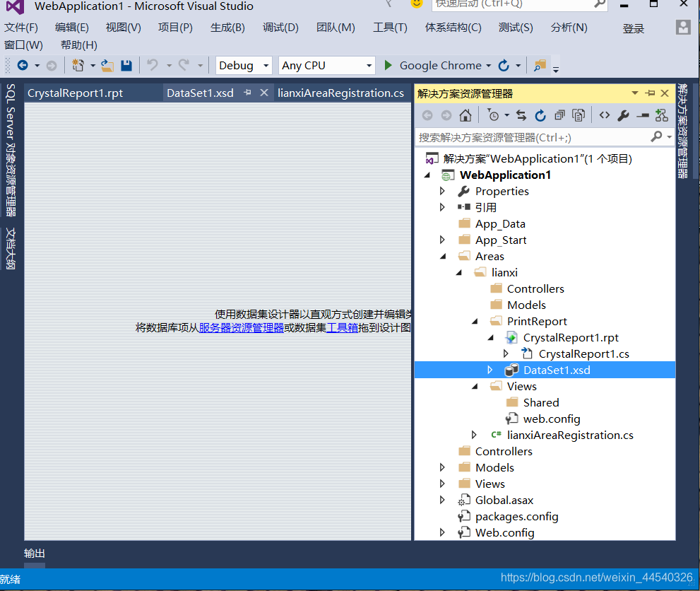The image size is (700, 591).
Task: Expand the Global.asax node
Action: (x=442, y=500)
